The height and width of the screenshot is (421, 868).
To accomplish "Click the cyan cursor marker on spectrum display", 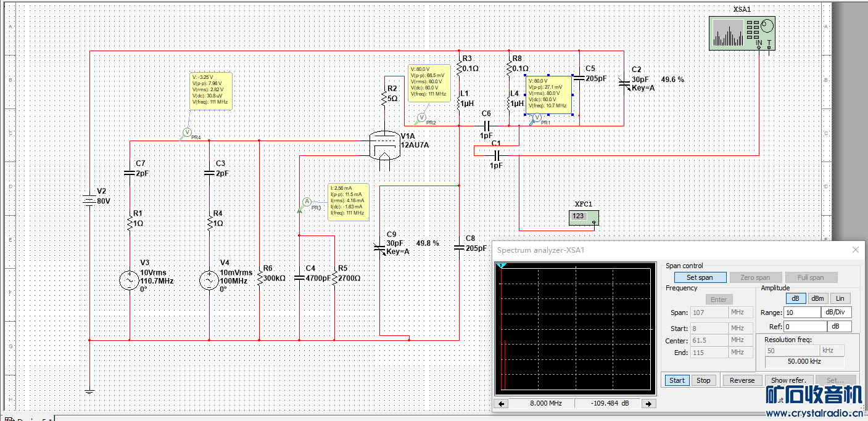I will [502, 266].
